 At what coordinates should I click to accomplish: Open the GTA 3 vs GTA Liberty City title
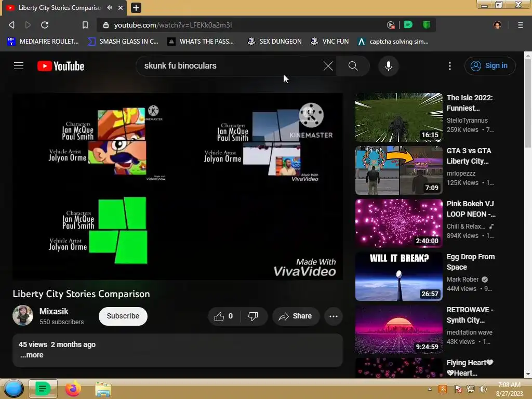click(x=469, y=156)
